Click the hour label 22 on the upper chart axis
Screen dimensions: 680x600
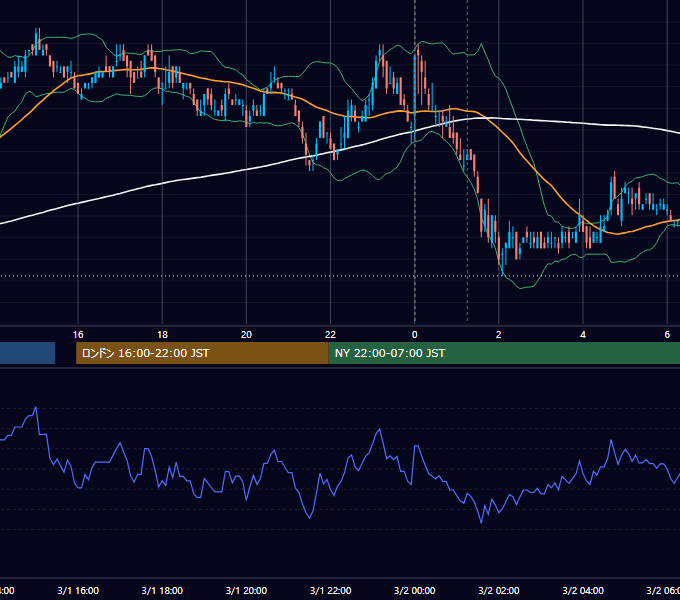click(330, 334)
